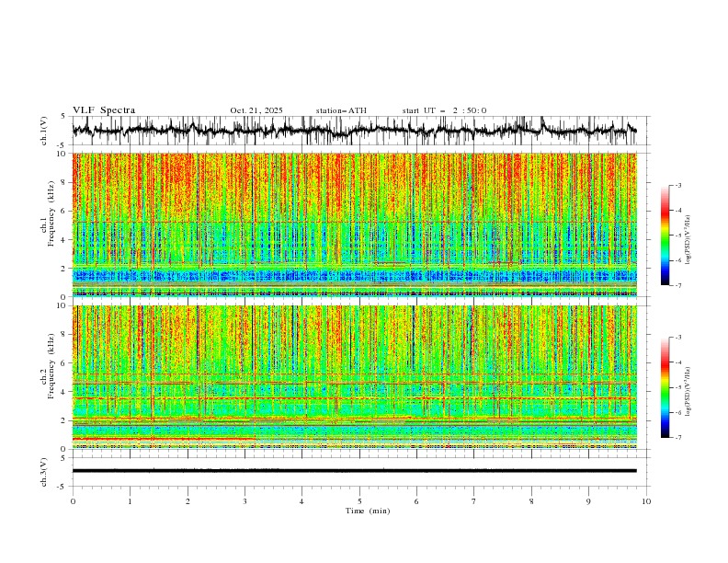Click the time axis tick label "3"

[x=245, y=501]
